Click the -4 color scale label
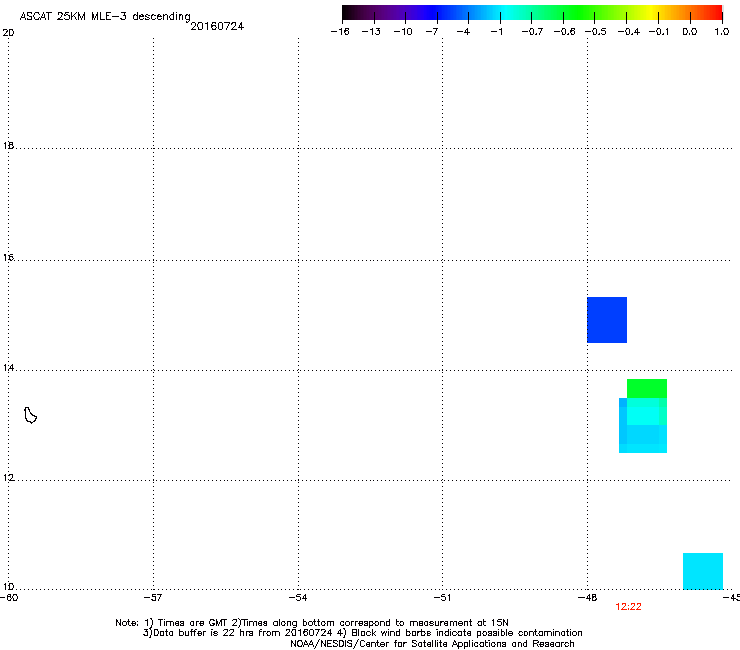This screenshot has width=740, height=650. 463,32
